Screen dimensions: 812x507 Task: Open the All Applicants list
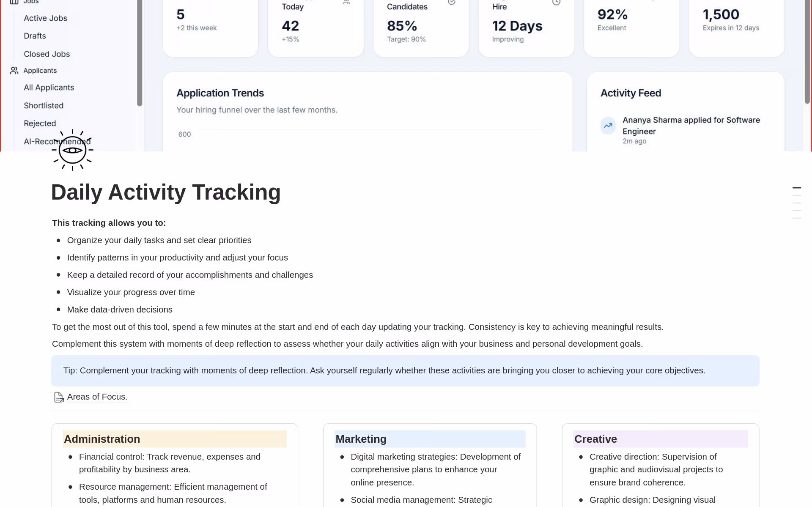(x=49, y=88)
